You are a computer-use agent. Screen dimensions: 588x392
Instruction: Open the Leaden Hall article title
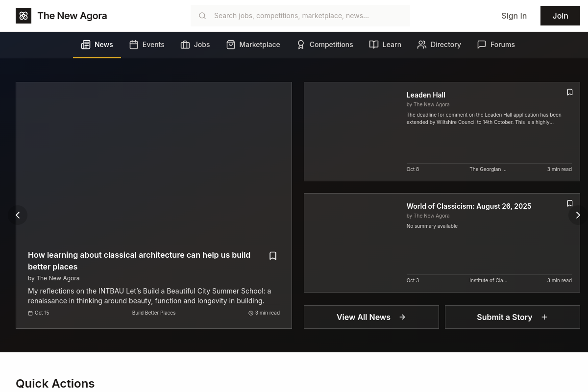click(425, 95)
